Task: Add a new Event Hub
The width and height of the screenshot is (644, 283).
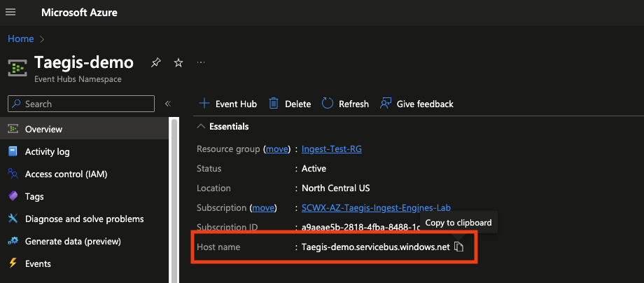Action: [228, 104]
